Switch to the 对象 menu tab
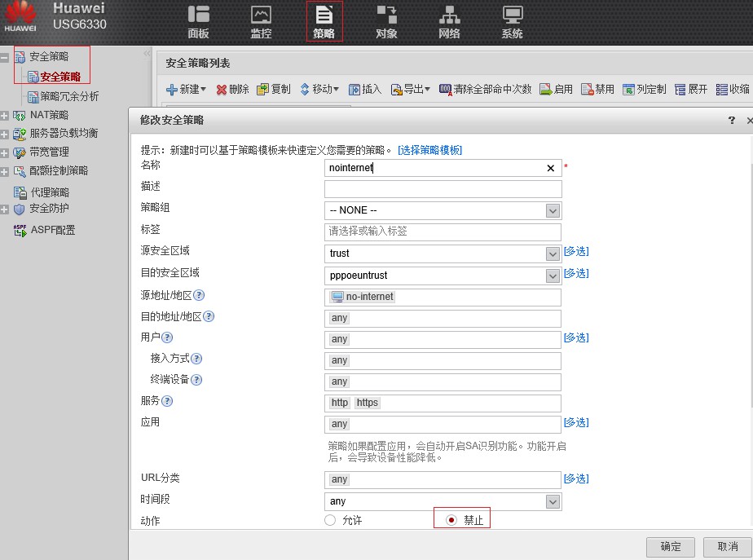 pyautogui.click(x=386, y=20)
